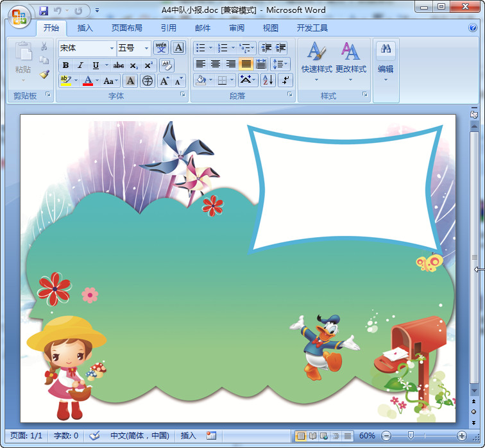Activate the Format Painter brush
The image size is (485, 448).
point(44,74)
